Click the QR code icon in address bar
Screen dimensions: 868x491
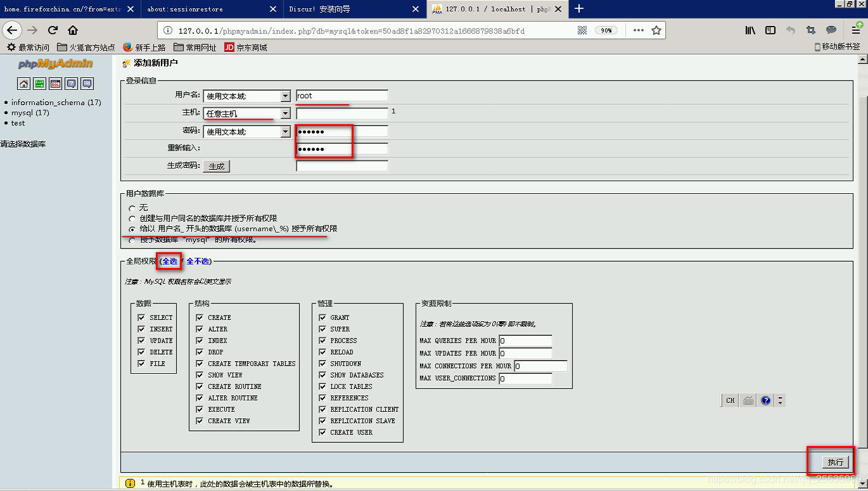pyautogui.click(x=582, y=30)
